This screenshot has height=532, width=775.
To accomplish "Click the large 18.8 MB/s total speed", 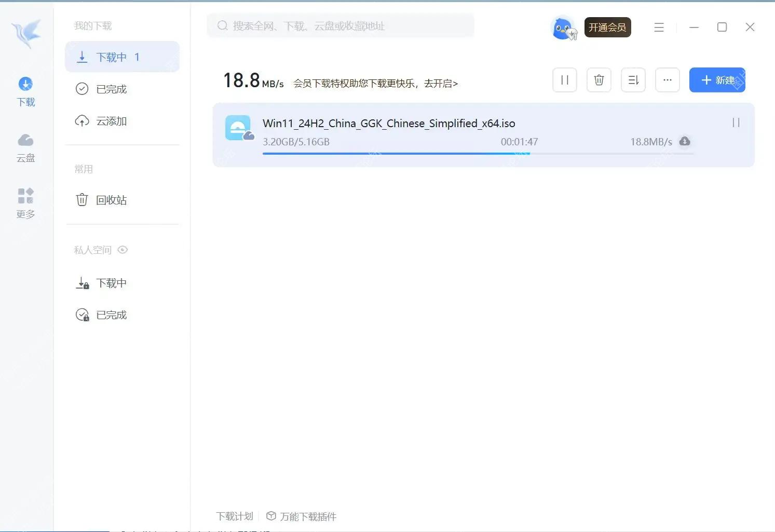I will click(253, 80).
